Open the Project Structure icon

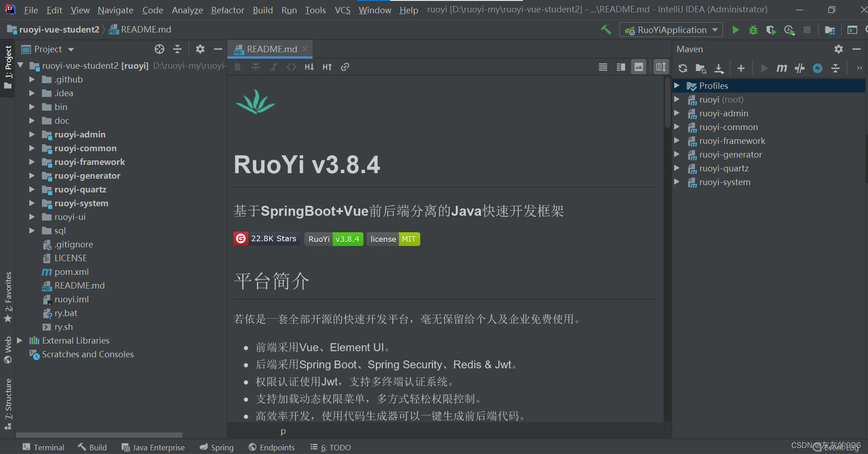(830, 30)
